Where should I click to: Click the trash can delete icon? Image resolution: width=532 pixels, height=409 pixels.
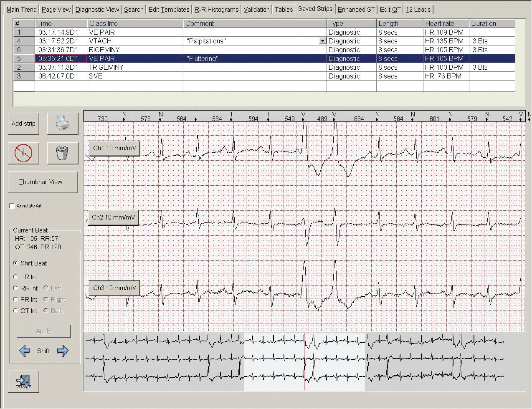pos(63,153)
